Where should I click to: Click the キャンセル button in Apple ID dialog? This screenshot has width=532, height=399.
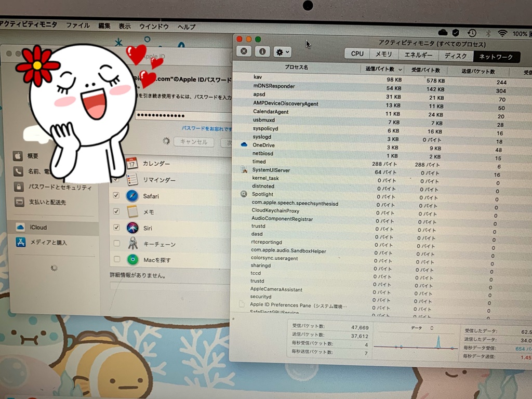pos(194,142)
